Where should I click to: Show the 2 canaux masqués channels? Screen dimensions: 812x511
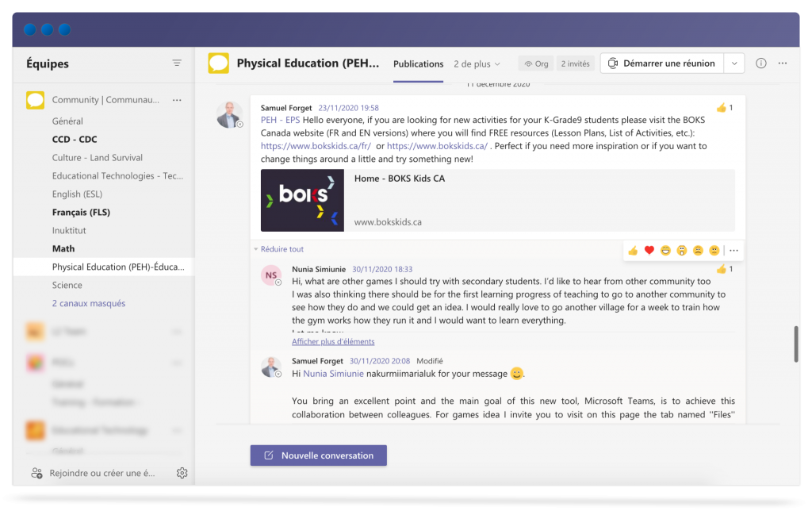pyautogui.click(x=89, y=303)
